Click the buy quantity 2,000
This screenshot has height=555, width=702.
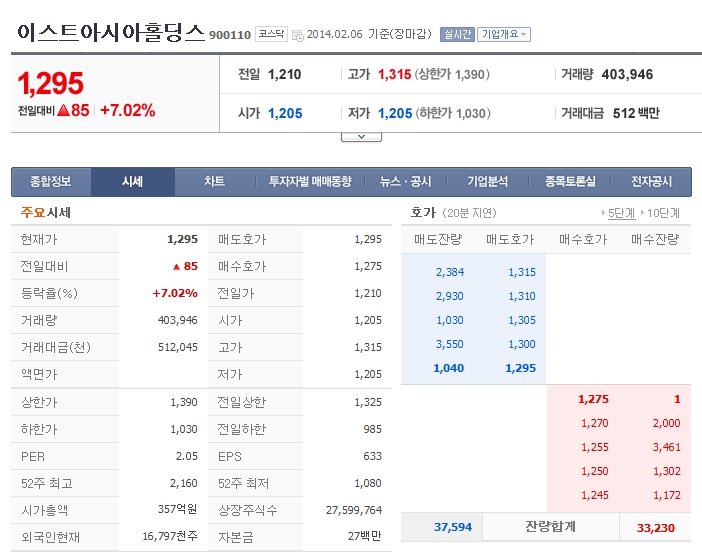click(x=667, y=423)
